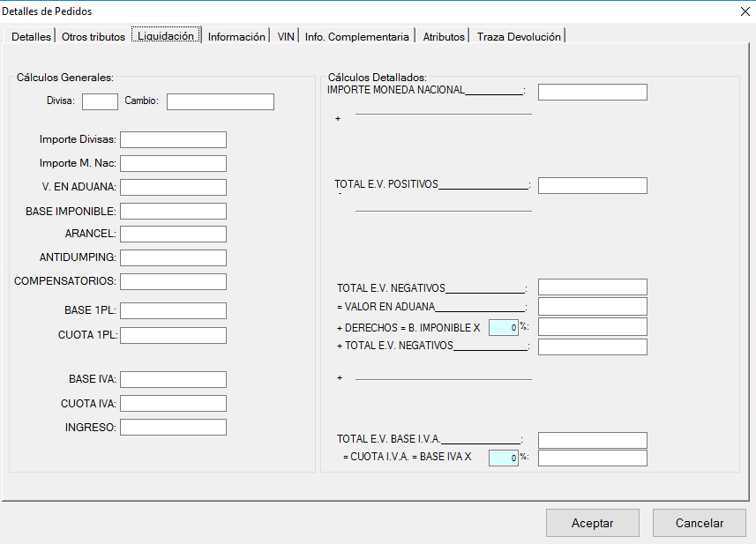Select the INGRESO input field
The height and width of the screenshot is (544, 756).
(x=173, y=427)
